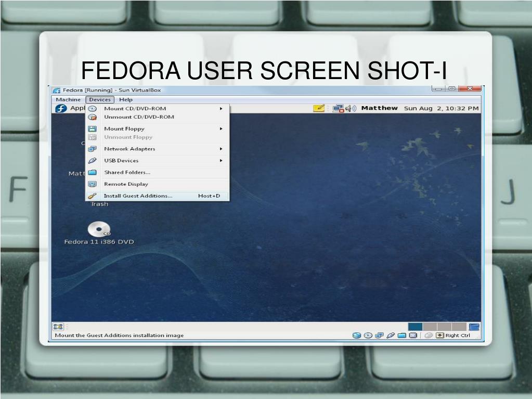Click the show desktop button in the bottom panel

click(x=58, y=326)
